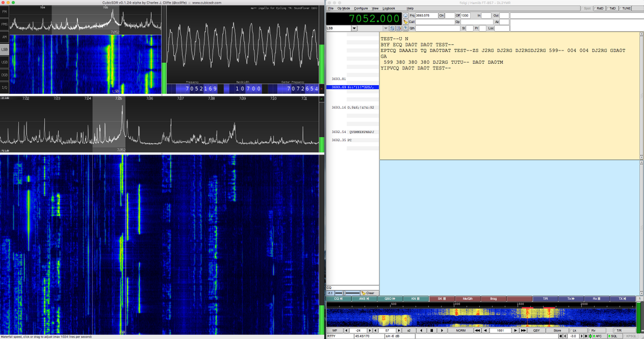Viewport: 644px width, 339px height.
Task: Click fast forward cursor frequency icon
Action: click(x=523, y=330)
